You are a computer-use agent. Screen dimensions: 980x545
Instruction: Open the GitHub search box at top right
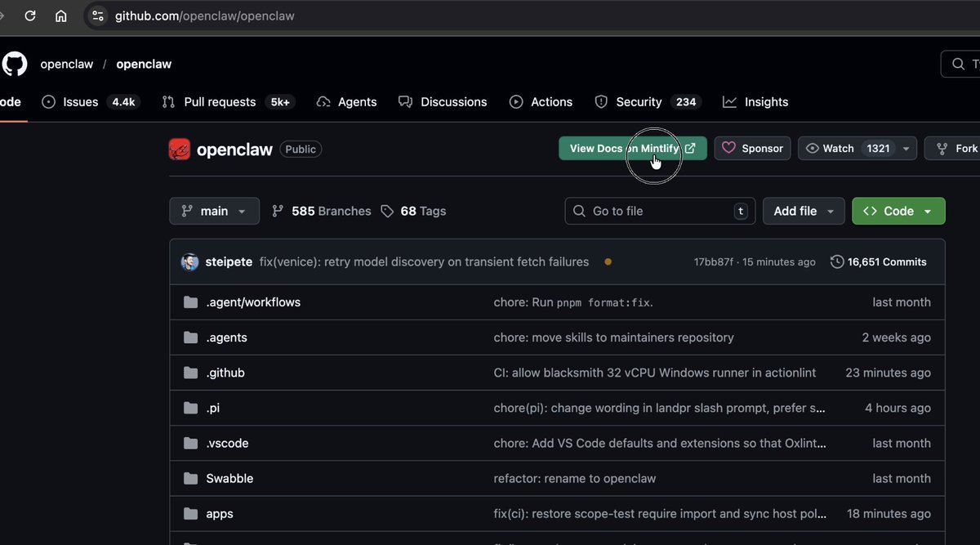(x=961, y=64)
